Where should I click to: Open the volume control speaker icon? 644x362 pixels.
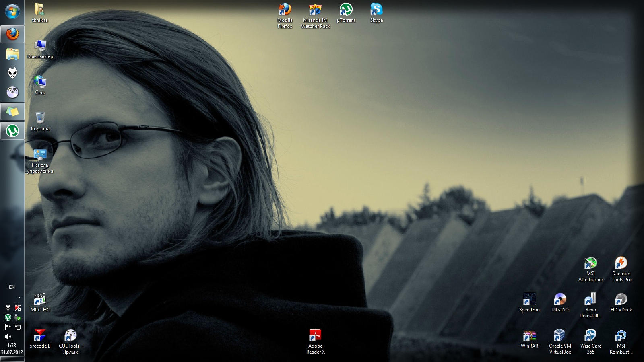pyautogui.click(x=8, y=337)
